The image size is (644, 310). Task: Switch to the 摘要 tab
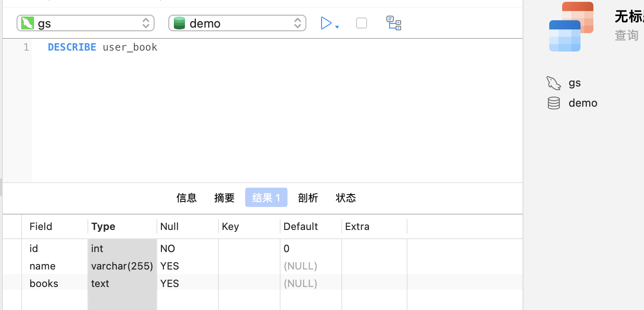tap(224, 198)
